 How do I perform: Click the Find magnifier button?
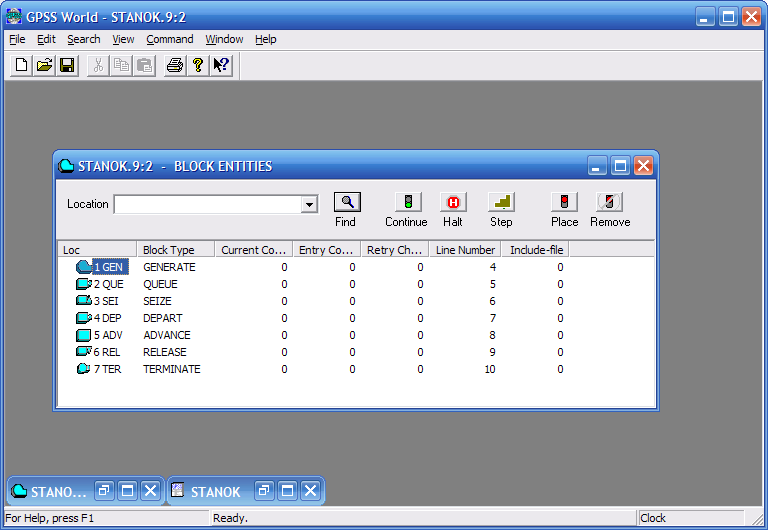[x=347, y=202]
